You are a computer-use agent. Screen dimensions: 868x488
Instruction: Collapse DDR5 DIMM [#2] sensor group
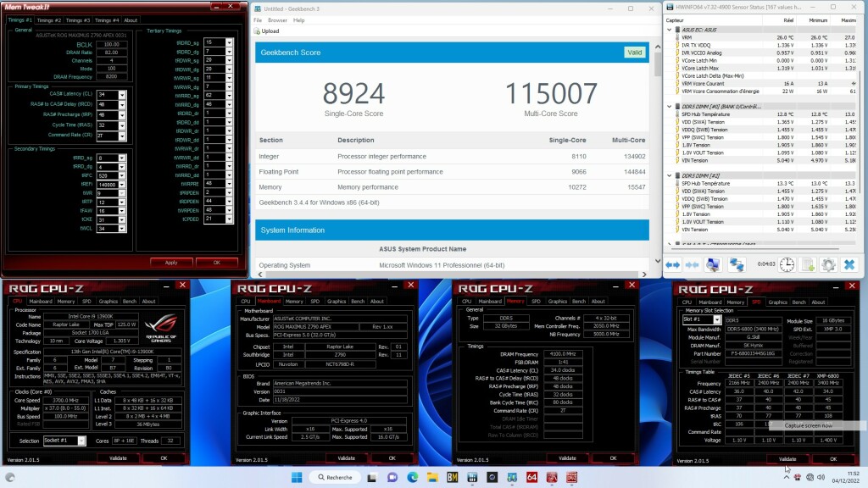(670, 175)
